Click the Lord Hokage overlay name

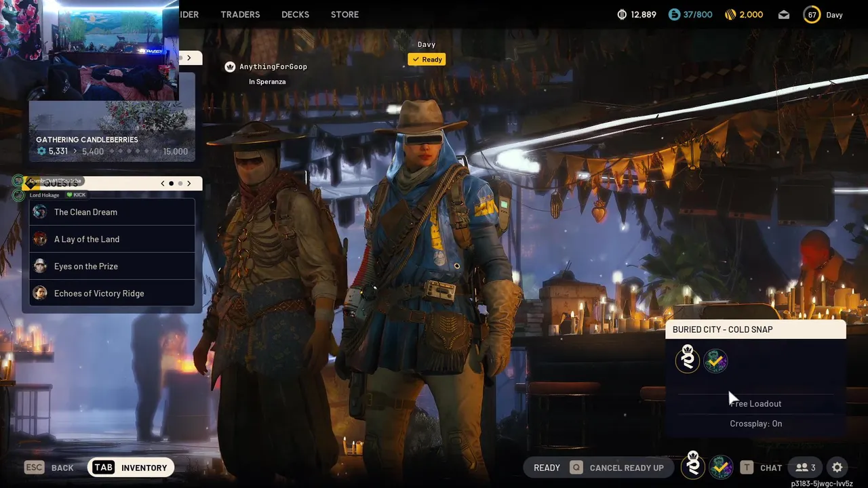click(45, 195)
